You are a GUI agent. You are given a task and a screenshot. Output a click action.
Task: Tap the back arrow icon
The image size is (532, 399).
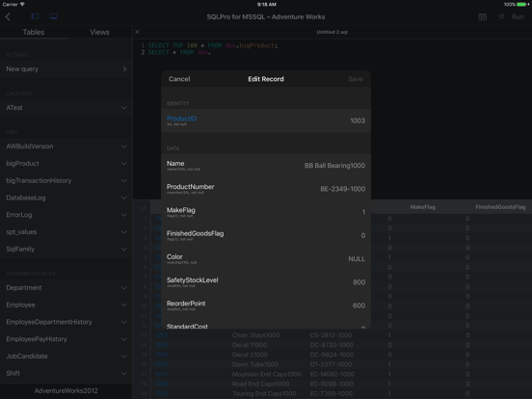(8, 16)
